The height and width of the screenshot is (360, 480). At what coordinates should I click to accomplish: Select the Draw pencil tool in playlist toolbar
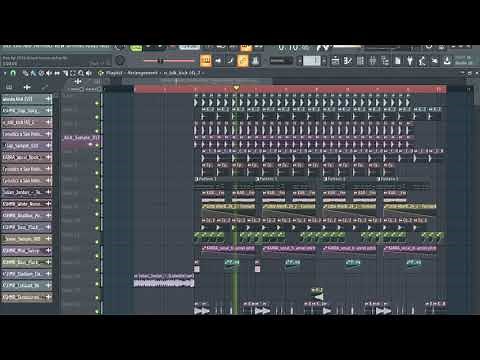25,73
